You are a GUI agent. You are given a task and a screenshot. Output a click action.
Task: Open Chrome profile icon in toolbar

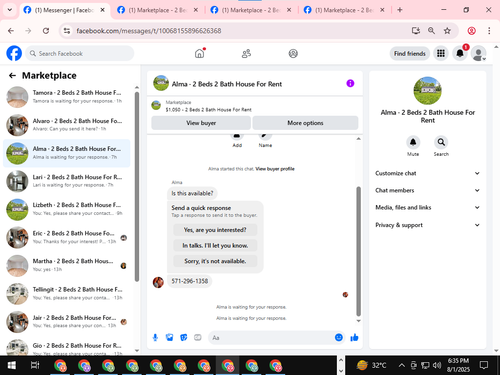[x=471, y=31]
